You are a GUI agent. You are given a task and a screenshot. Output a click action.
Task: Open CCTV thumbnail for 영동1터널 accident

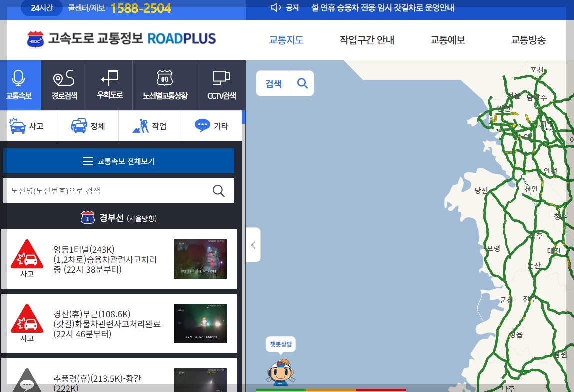pyautogui.click(x=200, y=259)
